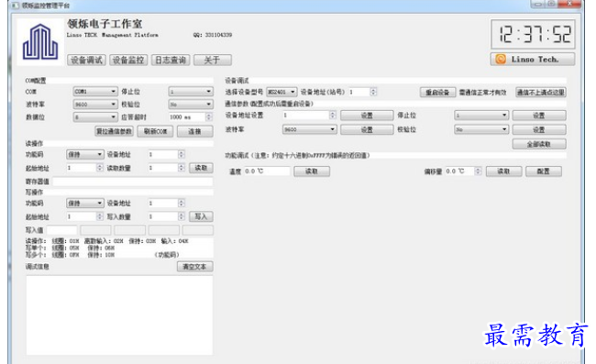
Task: Adjust the 读取数量 spinner arrows
Action: (x=182, y=168)
